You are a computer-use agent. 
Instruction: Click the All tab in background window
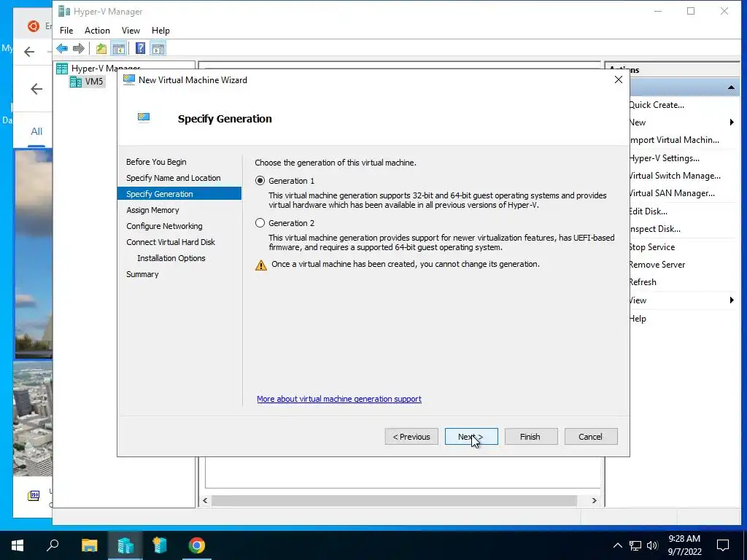tap(36, 131)
